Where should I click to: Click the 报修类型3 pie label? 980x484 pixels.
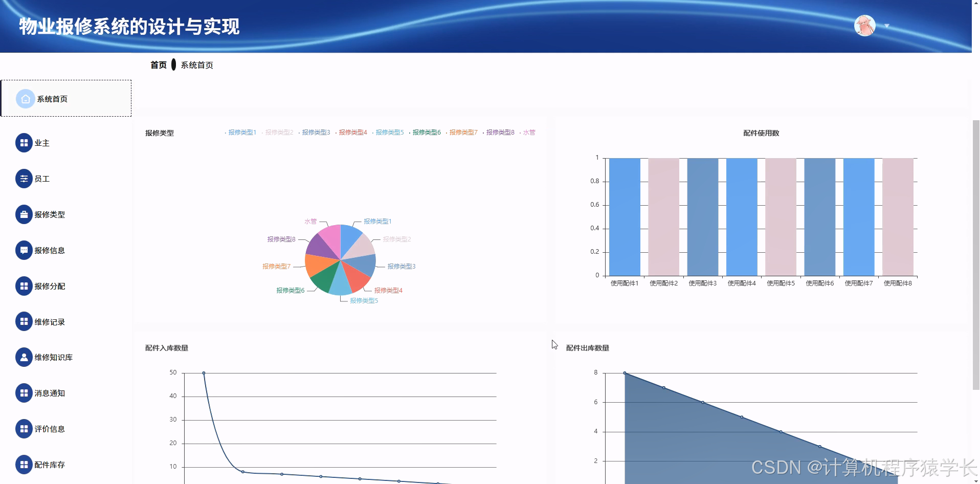click(402, 266)
